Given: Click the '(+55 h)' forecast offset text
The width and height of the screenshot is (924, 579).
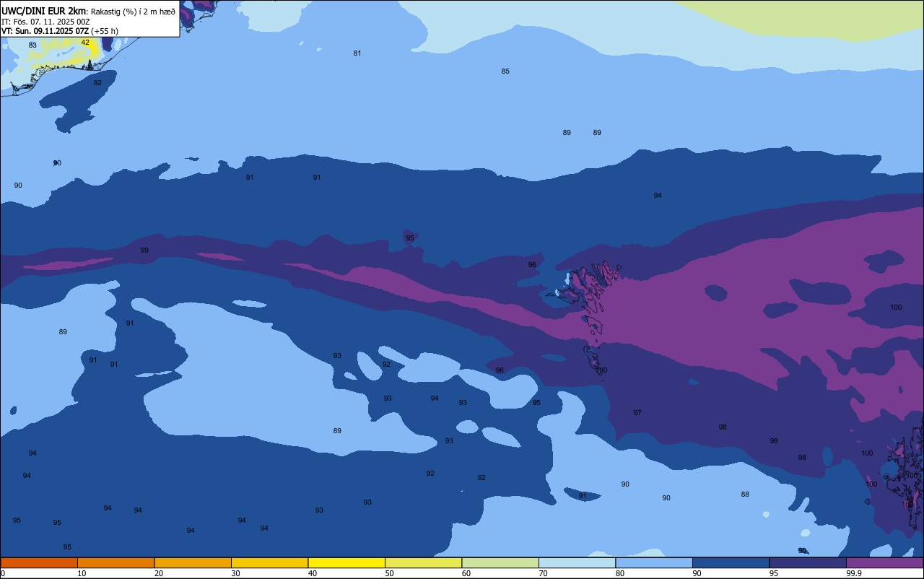Looking at the screenshot, I should 105,31.
